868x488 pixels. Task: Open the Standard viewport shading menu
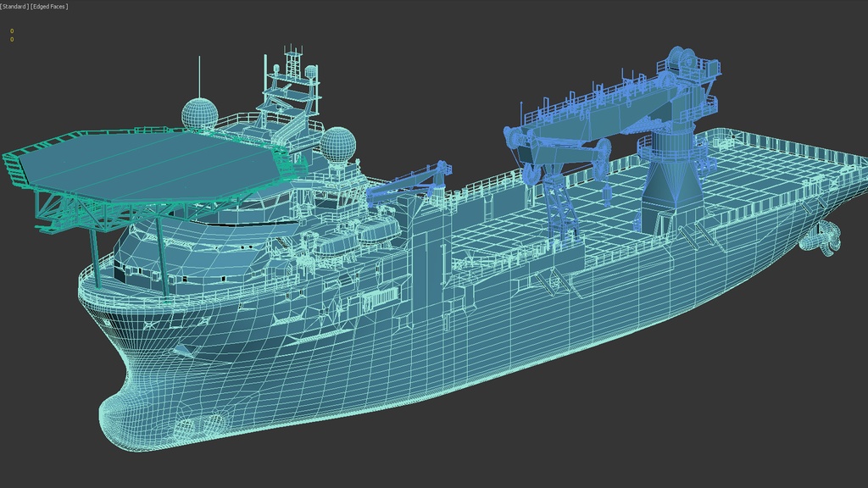tap(14, 7)
